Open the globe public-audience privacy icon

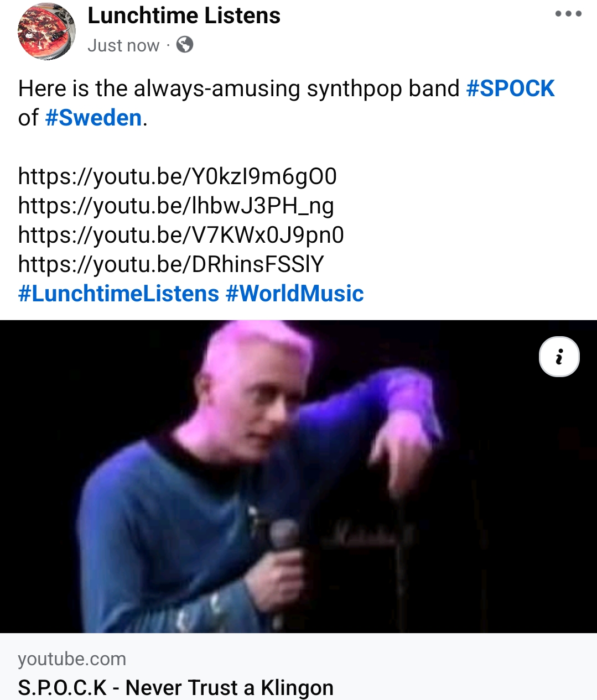tap(185, 45)
